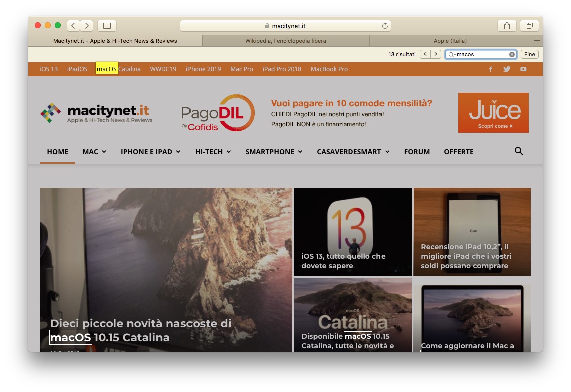Viewport: 571px width, 392px height.
Task: Click the Safari Reader sidebar icon
Action: click(106, 25)
